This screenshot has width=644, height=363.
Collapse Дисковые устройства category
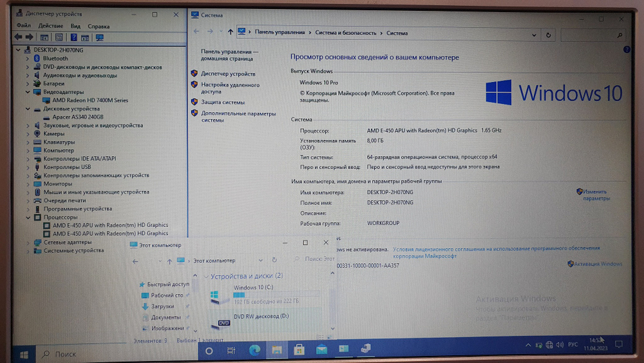[x=28, y=109]
